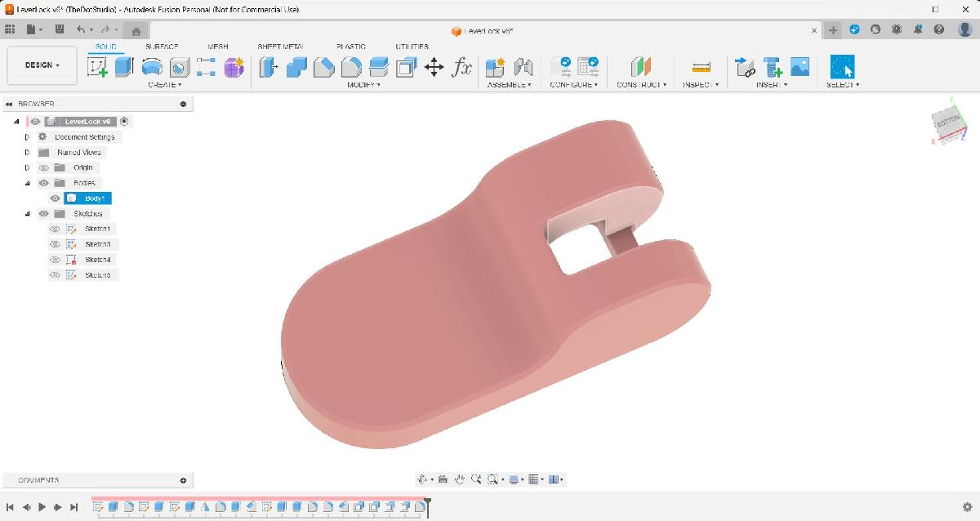
Task: Click the Insert Canvas image icon
Action: coord(800,67)
